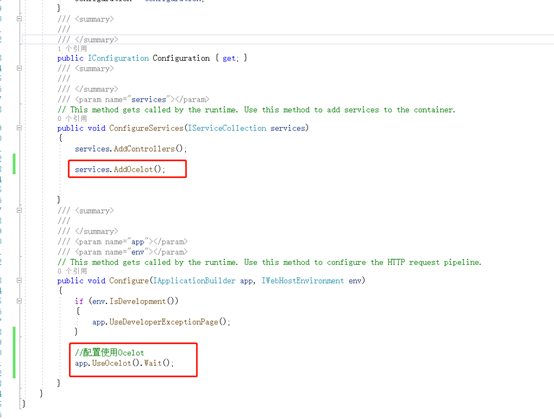This screenshot has height=419, width=554.
Task: Open the '1 个引用' CodeLens link
Action: coord(72,48)
